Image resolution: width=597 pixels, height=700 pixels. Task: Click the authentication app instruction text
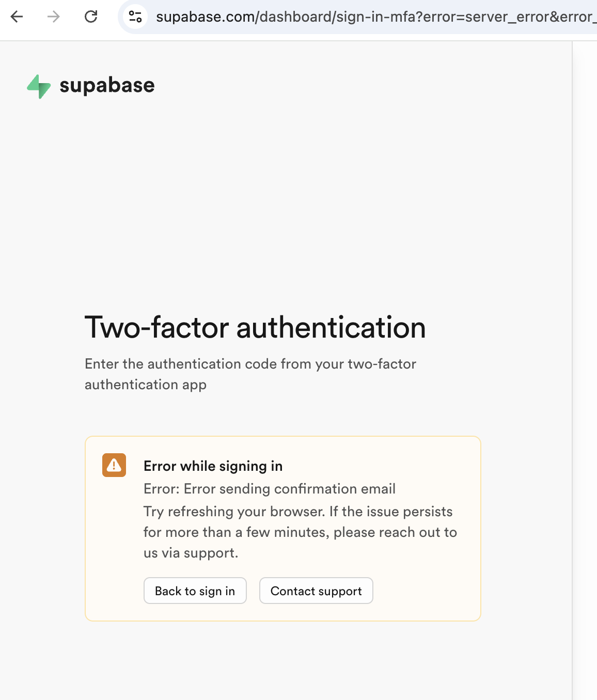pos(250,374)
